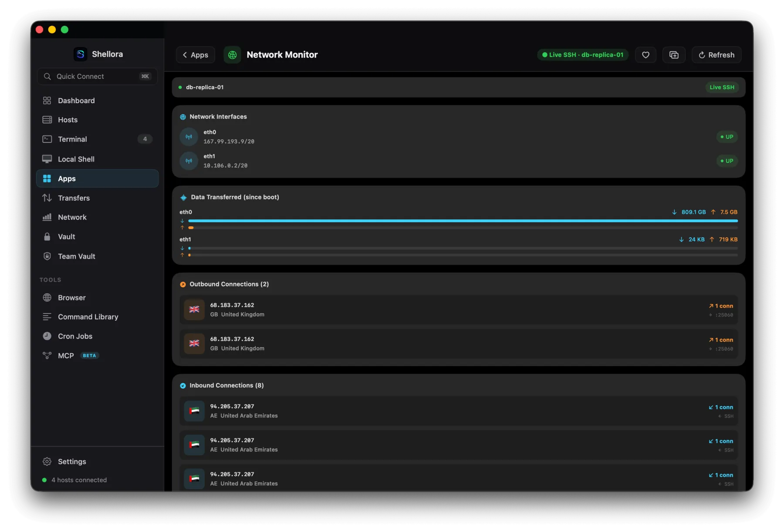
Task: Open the Dashboard sidebar item
Action: point(97,101)
